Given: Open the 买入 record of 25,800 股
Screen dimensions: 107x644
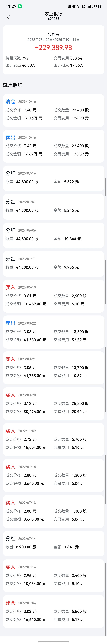Looking at the screenshot, I should tap(53, 403).
